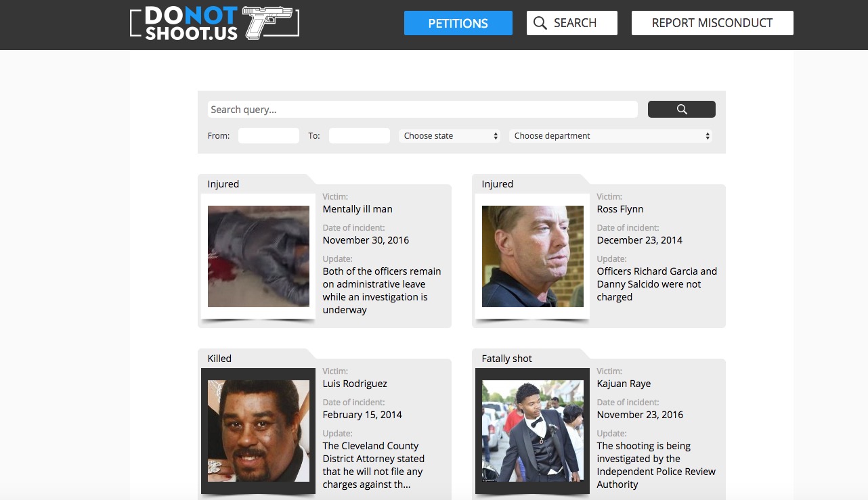Open the Mentally ill man photo
Image resolution: width=868 pixels, height=500 pixels.
point(259,256)
